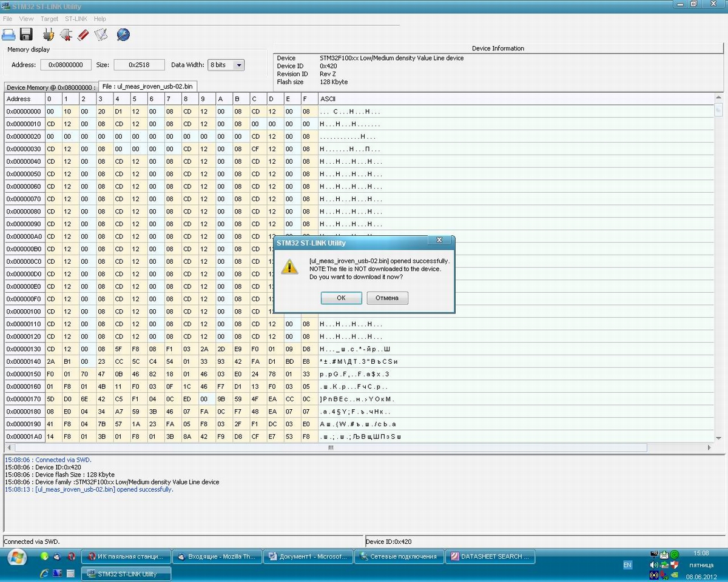Screen dimensions: 728x582
Task: Switch to DATASHEET SEARCH taskbar window
Action: click(490, 557)
